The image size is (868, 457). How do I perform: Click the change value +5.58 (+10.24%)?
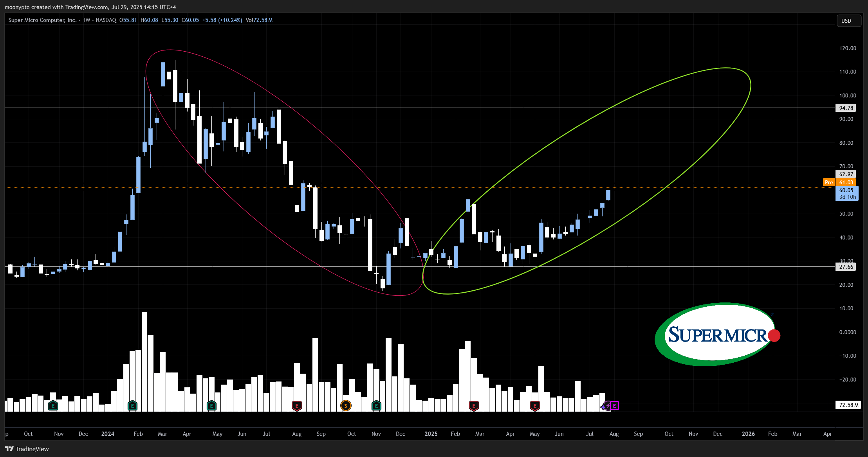pos(222,20)
